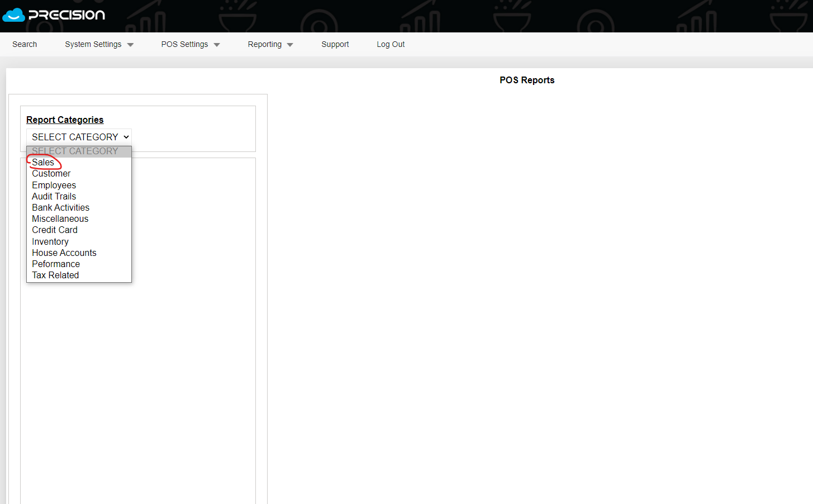Select Miscellaneous report category
The height and width of the screenshot is (504, 813).
[x=79, y=219]
